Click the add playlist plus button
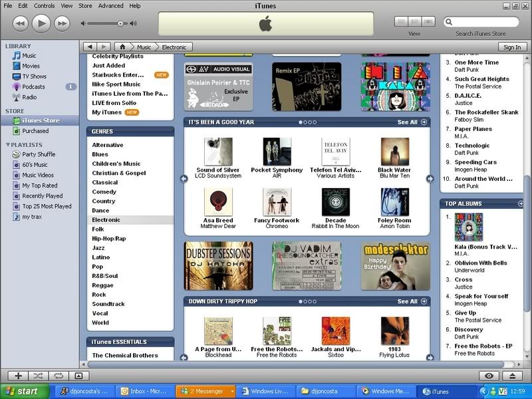The width and height of the screenshot is (532, 399). 19,376
